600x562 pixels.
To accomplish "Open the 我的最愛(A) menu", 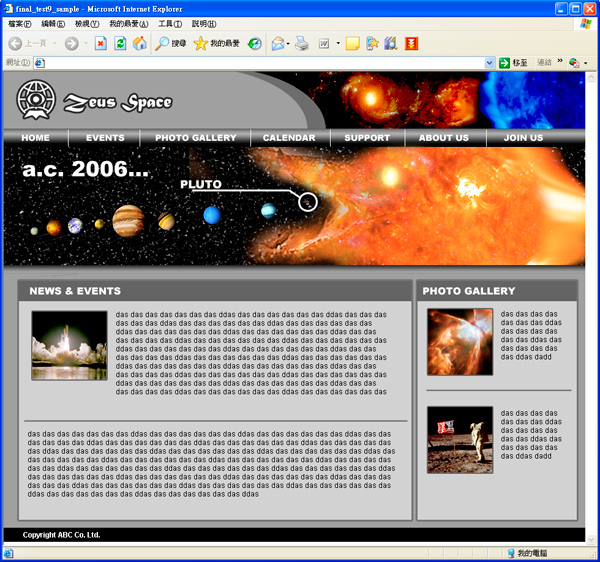I will (128, 24).
